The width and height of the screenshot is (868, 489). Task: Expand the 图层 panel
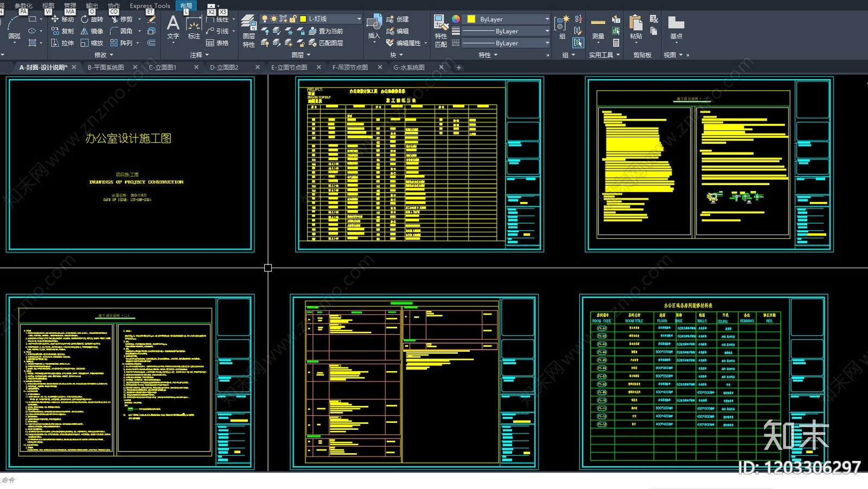(x=301, y=55)
